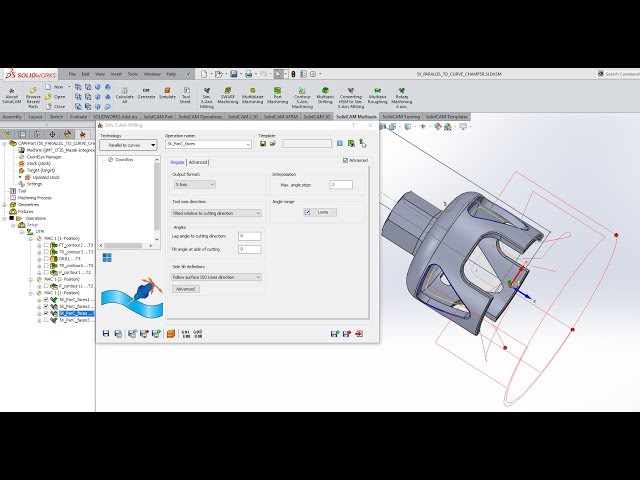The width and height of the screenshot is (640, 480).
Task: Add a Sim. 5-Axis Milling operation
Action: 207,98
